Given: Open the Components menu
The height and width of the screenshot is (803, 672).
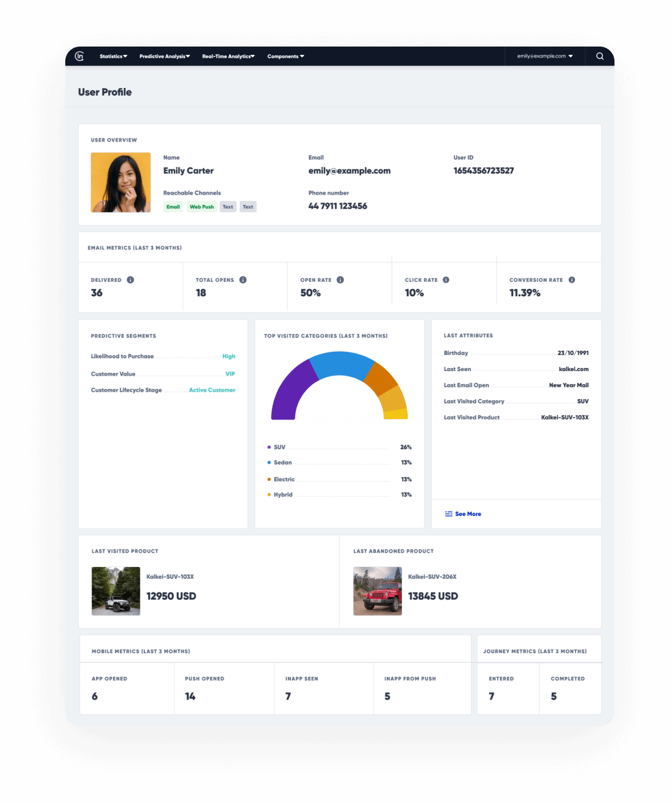Looking at the screenshot, I should point(286,56).
